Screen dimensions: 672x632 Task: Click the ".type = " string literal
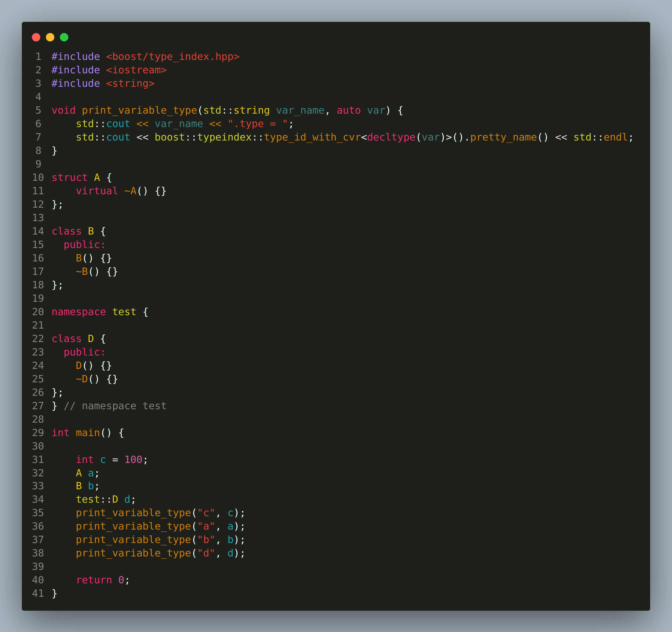(258, 124)
